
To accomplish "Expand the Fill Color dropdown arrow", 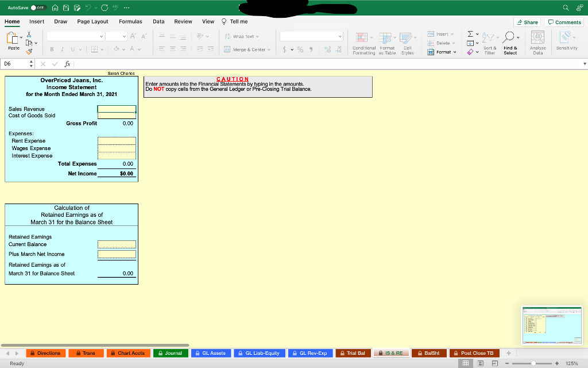I will tap(124, 49).
